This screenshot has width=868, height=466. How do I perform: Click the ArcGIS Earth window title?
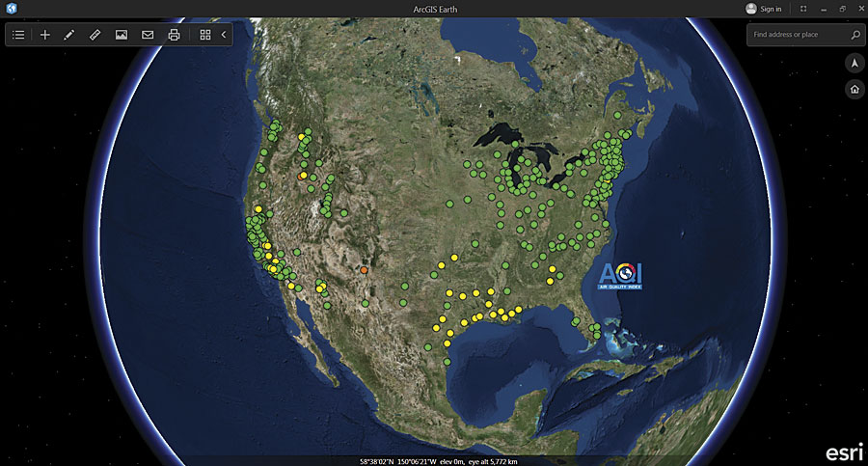click(x=435, y=9)
